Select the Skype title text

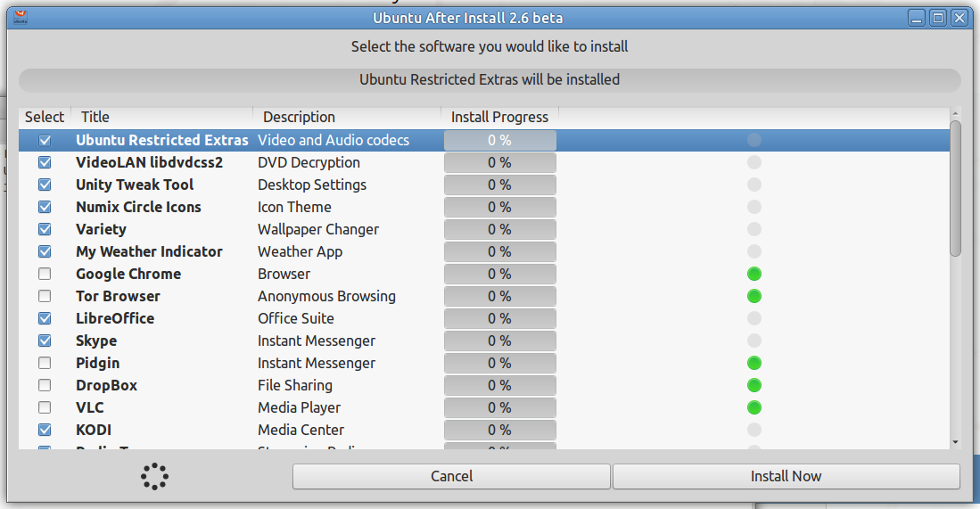tap(96, 341)
